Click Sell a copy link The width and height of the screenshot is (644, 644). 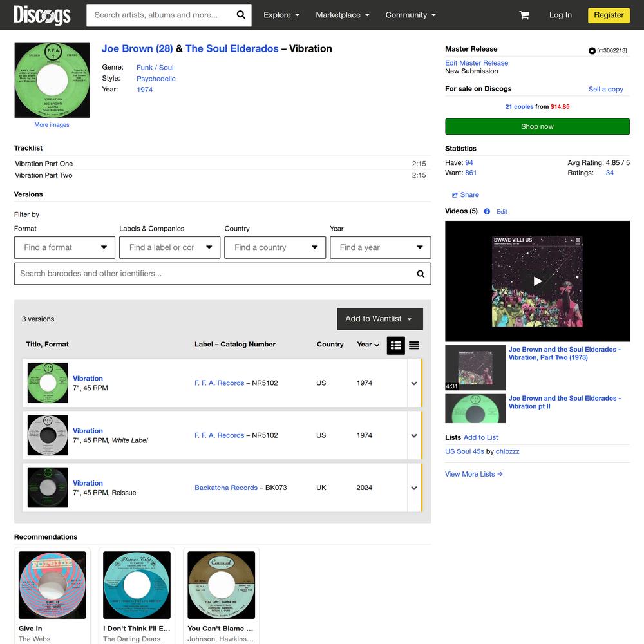tap(606, 89)
